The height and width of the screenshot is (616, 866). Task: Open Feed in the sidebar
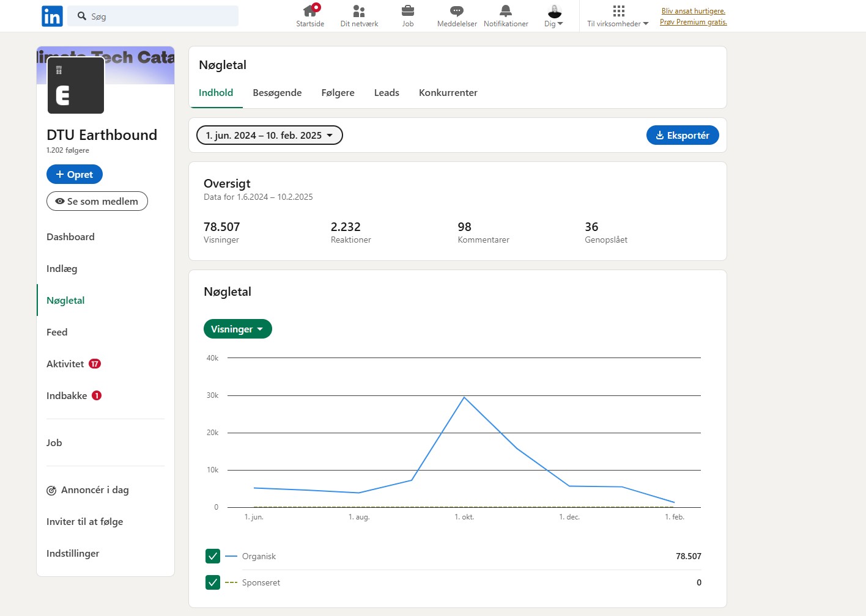click(57, 332)
